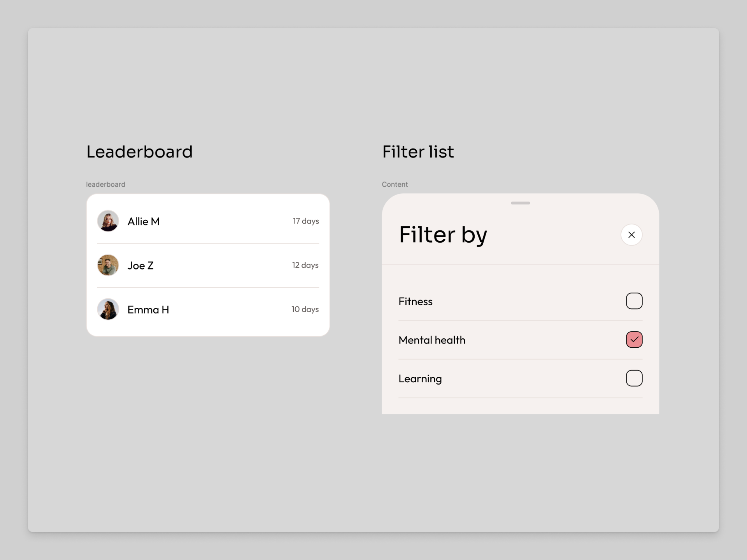Screen dimensions: 747x560
Task: Click the Filter by heading
Action: pyautogui.click(x=443, y=235)
